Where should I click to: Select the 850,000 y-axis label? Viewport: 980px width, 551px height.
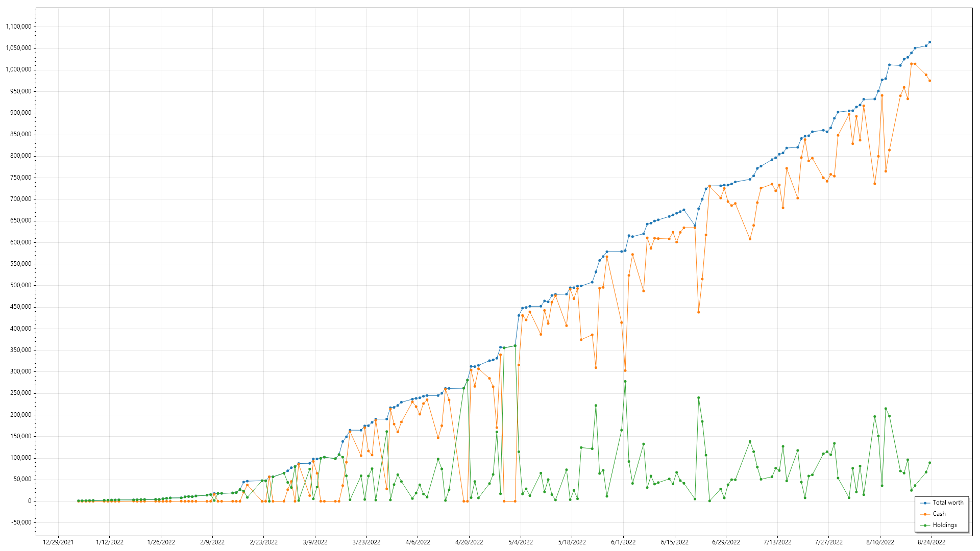21,134
